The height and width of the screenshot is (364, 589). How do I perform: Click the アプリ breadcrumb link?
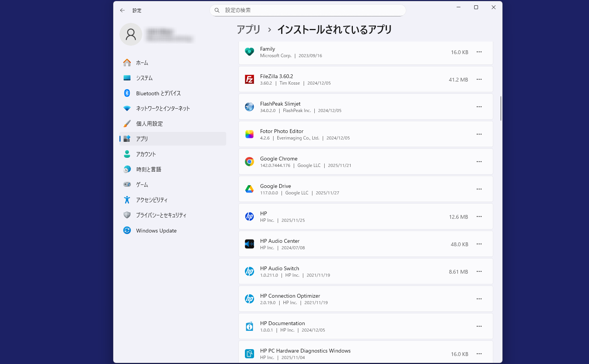(x=248, y=30)
